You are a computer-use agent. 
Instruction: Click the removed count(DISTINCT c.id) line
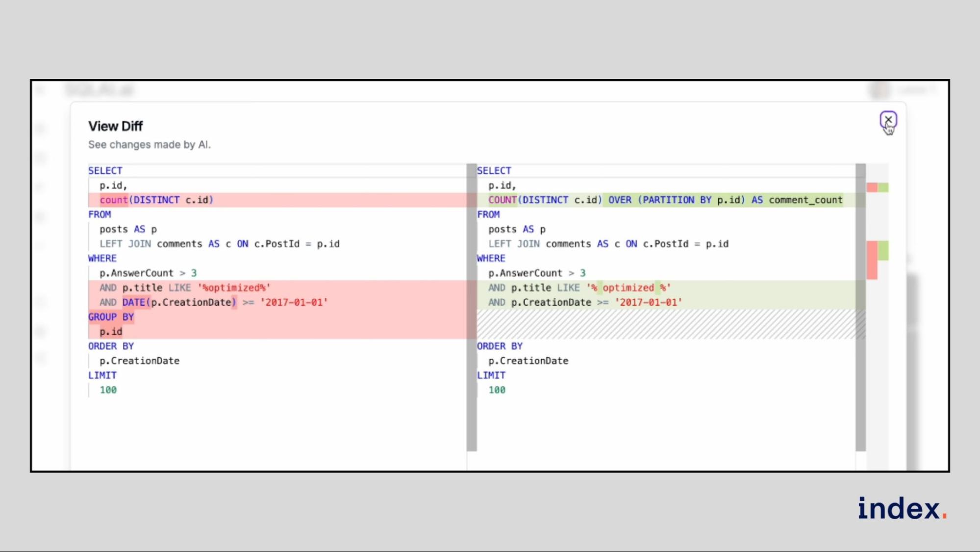157,200
